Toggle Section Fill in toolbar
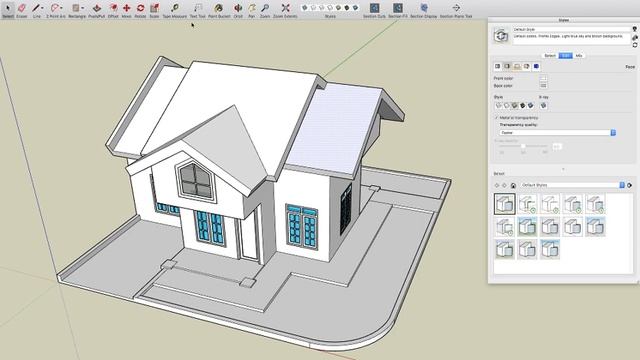640x360 pixels. pyautogui.click(x=398, y=8)
